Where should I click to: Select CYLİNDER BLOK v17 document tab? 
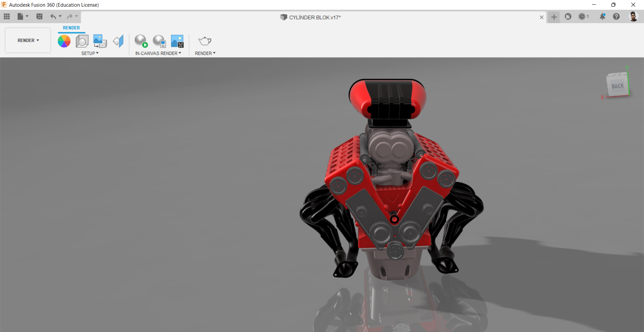coord(311,17)
